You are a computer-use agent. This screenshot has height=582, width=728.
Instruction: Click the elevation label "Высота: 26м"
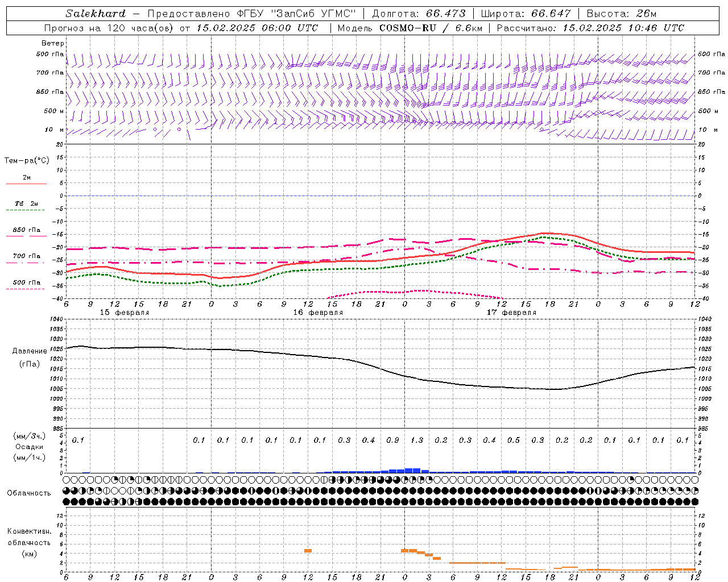[x=621, y=14]
